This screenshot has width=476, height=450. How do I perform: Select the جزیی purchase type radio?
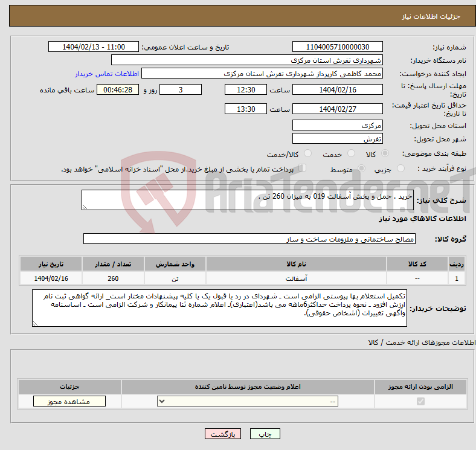[400, 168]
